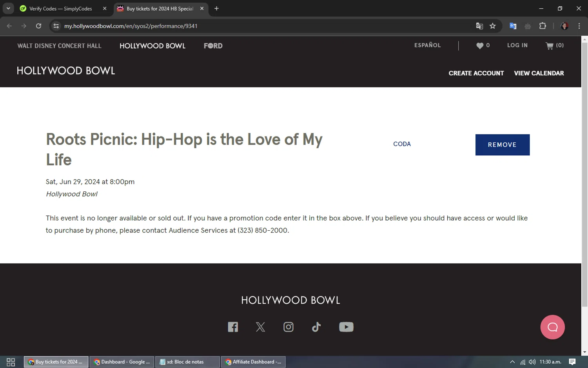Open the volume control in tray
588x368 pixels.
tap(532, 362)
